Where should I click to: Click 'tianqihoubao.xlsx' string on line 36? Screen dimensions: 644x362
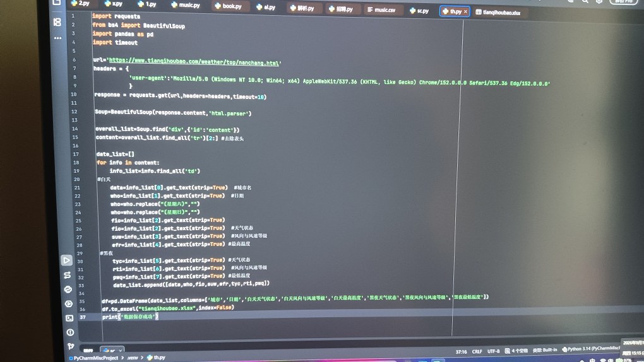point(168,308)
